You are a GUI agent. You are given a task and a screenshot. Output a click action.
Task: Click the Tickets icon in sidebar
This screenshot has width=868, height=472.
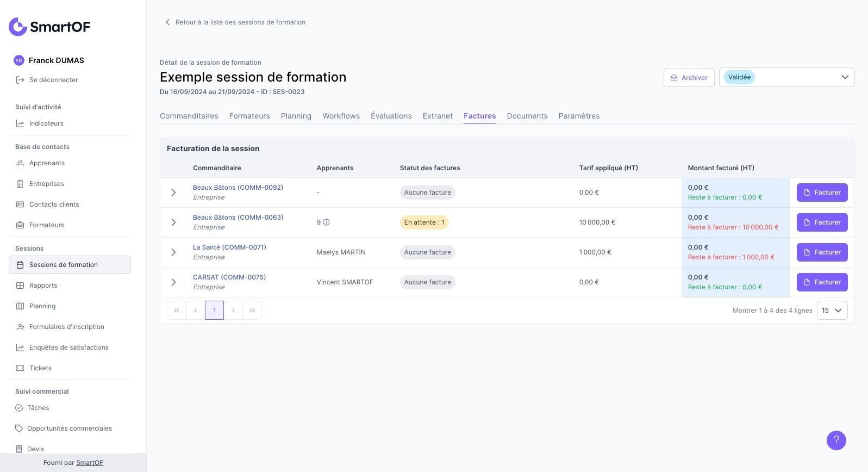tap(20, 368)
